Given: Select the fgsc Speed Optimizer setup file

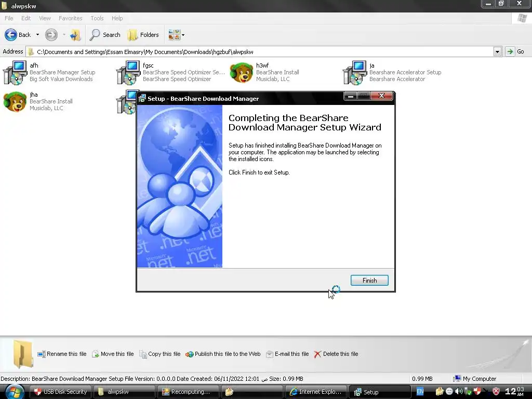Looking at the screenshot, I should point(170,72).
